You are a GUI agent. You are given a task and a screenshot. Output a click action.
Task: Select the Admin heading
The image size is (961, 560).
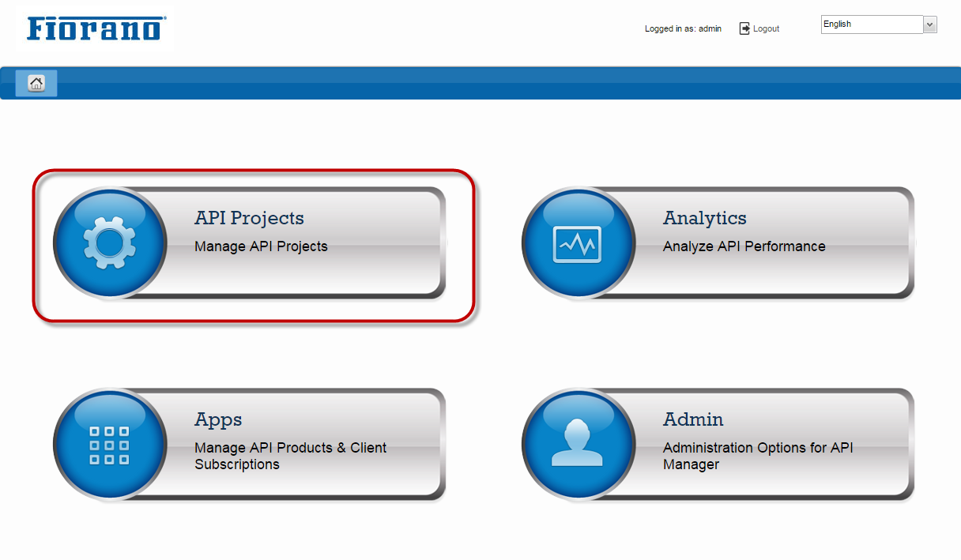click(x=693, y=419)
